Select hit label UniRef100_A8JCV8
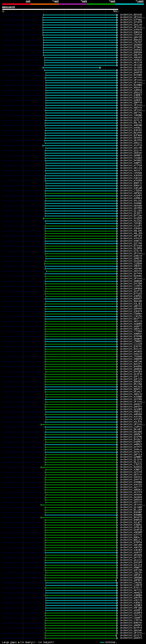This screenshot has height=644, width=146. pyautogui.click(x=131, y=63)
